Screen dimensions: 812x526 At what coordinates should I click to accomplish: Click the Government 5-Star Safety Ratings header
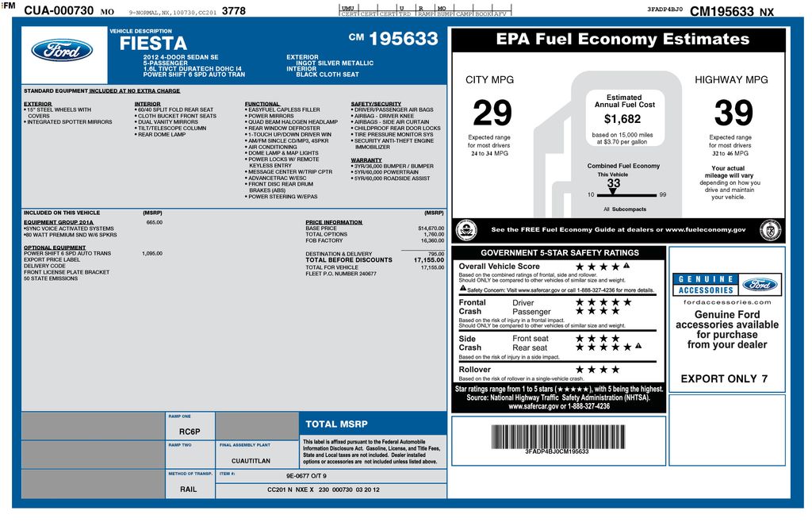(559, 253)
